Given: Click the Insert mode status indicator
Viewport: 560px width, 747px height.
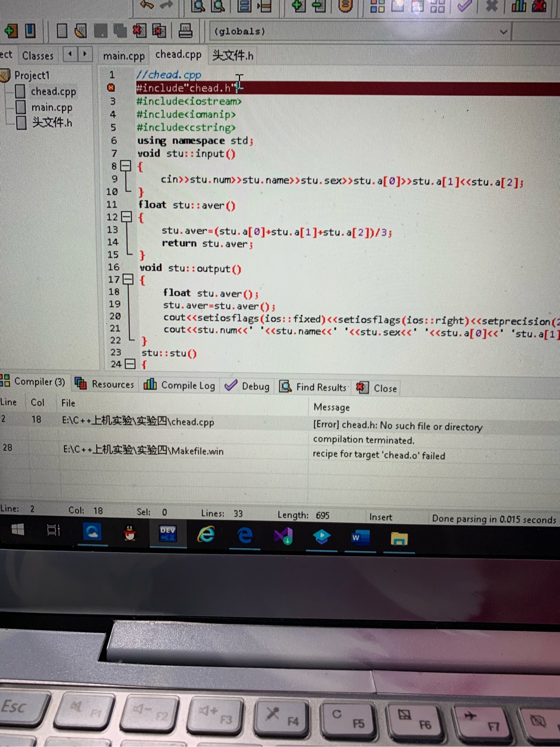Looking at the screenshot, I should [x=380, y=517].
